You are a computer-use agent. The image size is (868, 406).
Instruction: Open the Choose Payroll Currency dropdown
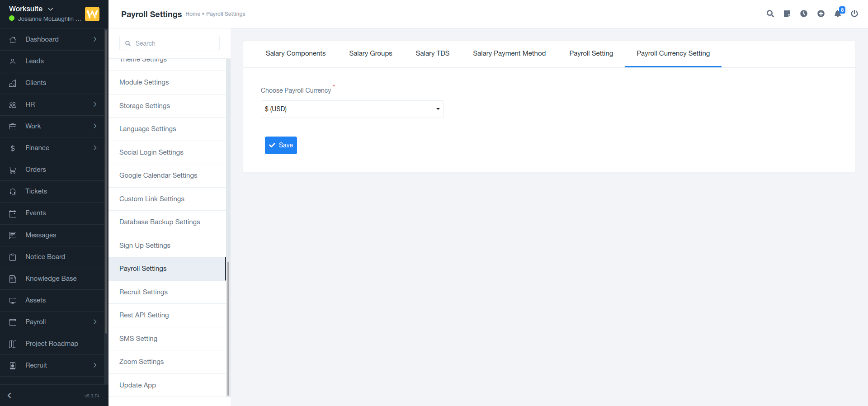coord(352,109)
